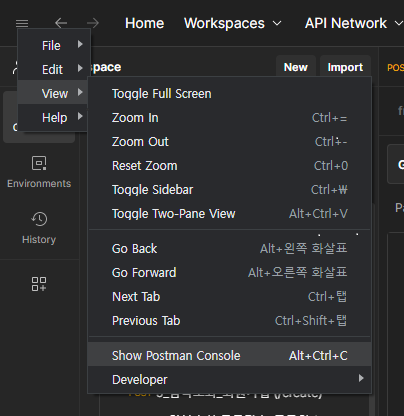Open the Environments sidebar section
Viewport: 404px width, 416px height.
(39, 172)
